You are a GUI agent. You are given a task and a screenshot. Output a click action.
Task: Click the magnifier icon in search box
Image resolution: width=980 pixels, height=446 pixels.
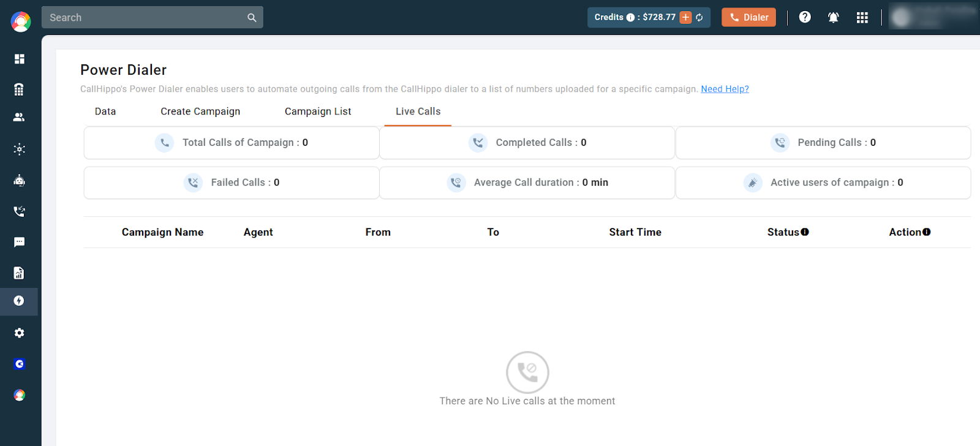tap(252, 18)
